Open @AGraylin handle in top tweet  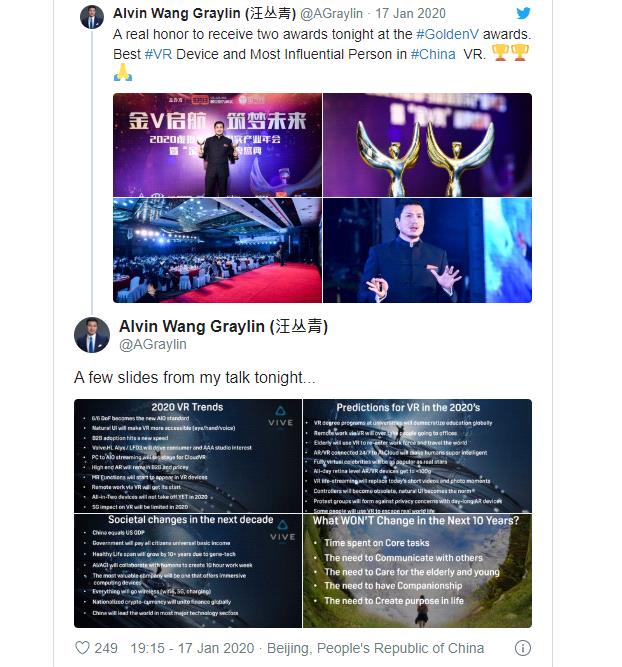coord(331,14)
